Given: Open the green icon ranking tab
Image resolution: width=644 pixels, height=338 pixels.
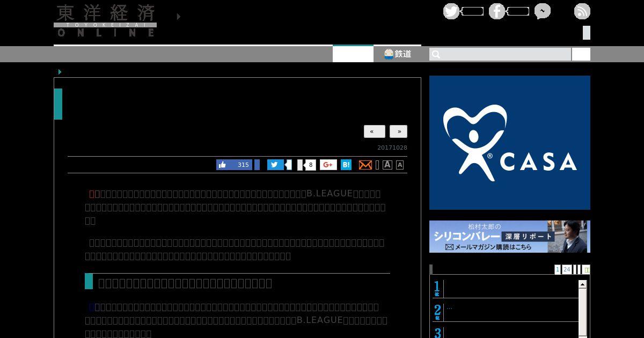Looking at the screenshot, I should pyautogui.click(x=587, y=269).
